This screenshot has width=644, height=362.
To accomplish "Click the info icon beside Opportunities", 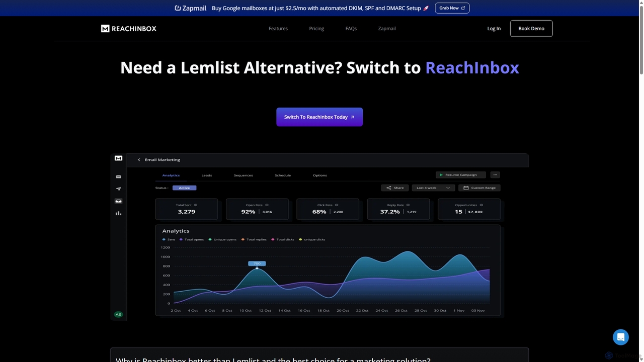I will click(481, 205).
